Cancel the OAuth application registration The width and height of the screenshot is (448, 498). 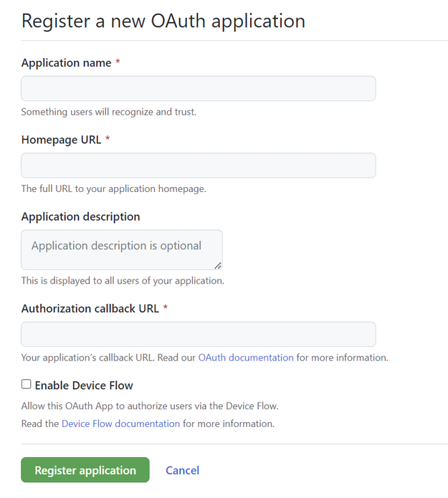point(182,471)
